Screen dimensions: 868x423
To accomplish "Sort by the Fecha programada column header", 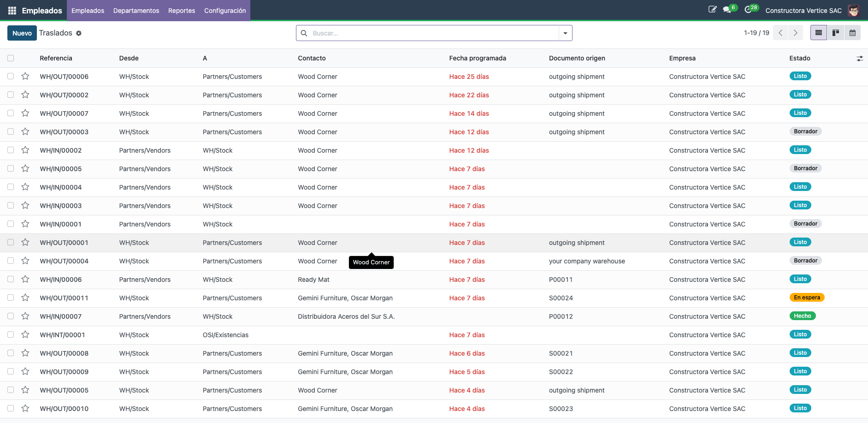I will coord(478,58).
